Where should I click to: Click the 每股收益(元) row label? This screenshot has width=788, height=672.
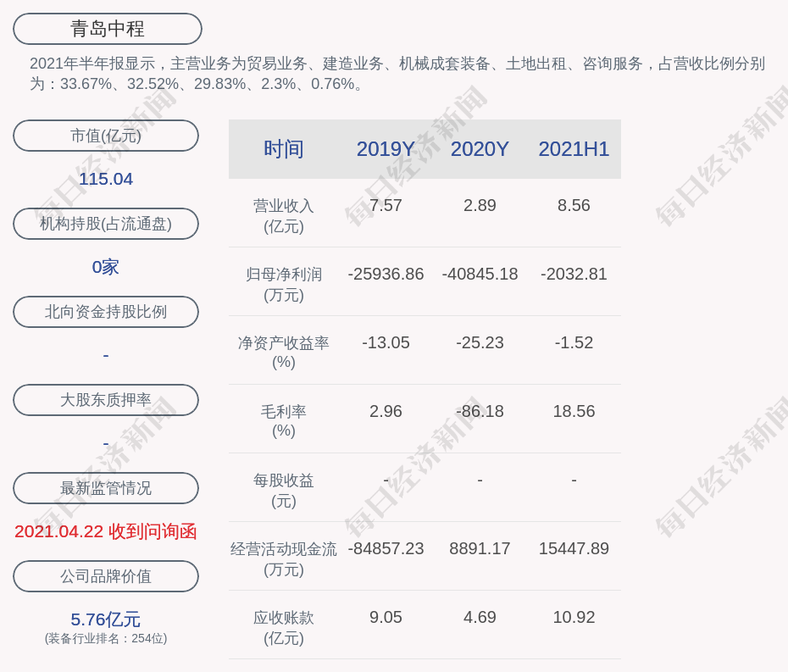coord(284,491)
